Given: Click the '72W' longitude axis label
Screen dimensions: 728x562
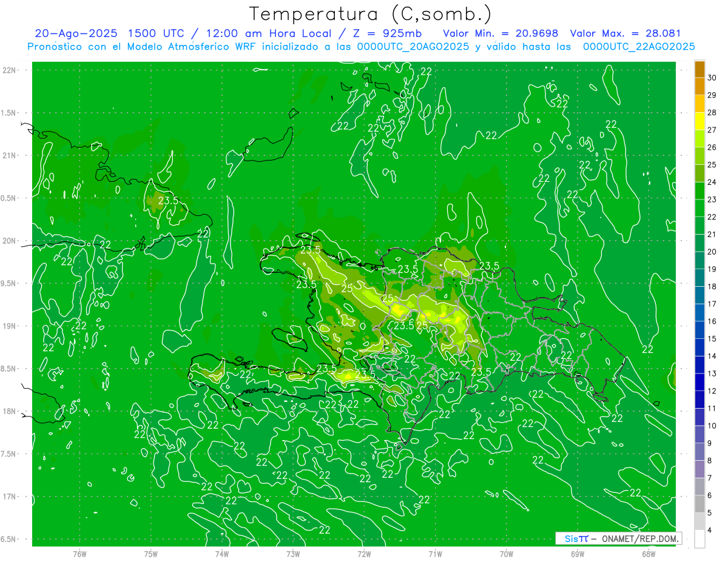Looking at the screenshot, I should [364, 554].
